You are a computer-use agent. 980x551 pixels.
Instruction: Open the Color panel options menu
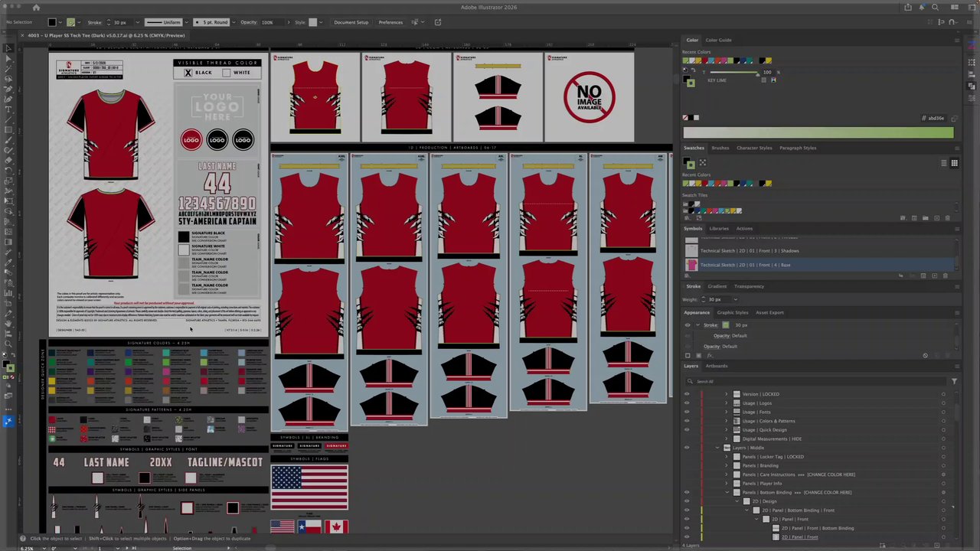tap(957, 40)
